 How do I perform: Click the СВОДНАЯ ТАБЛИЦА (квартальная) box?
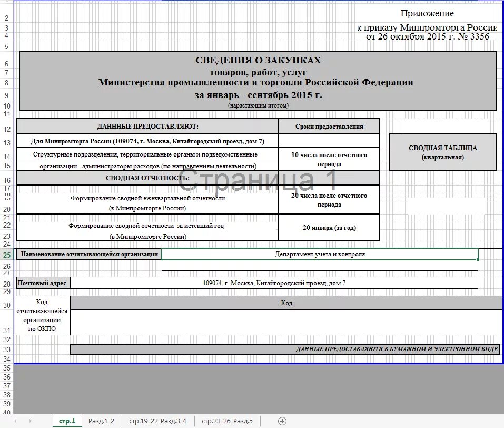pyautogui.click(x=442, y=152)
